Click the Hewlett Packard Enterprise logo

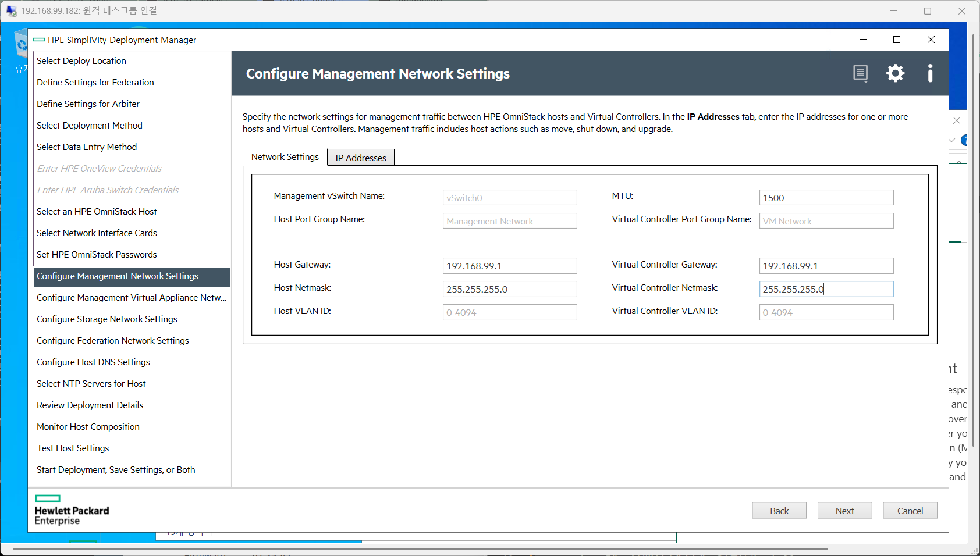(72, 510)
